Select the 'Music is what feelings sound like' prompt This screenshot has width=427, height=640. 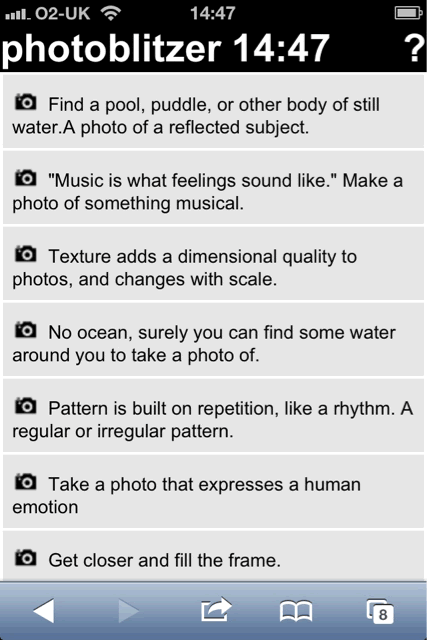click(213, 187)
